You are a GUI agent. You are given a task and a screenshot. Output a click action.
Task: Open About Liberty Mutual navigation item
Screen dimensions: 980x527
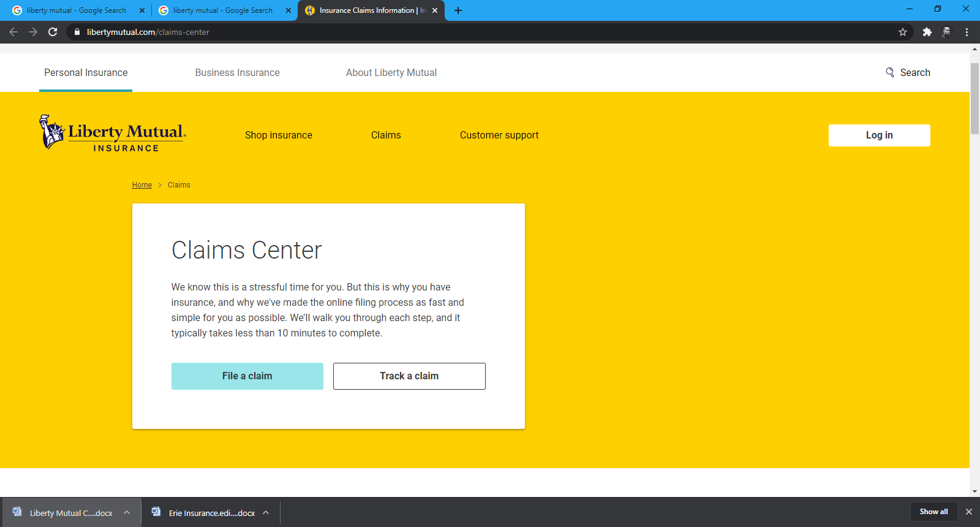click(x=391, y=72)
